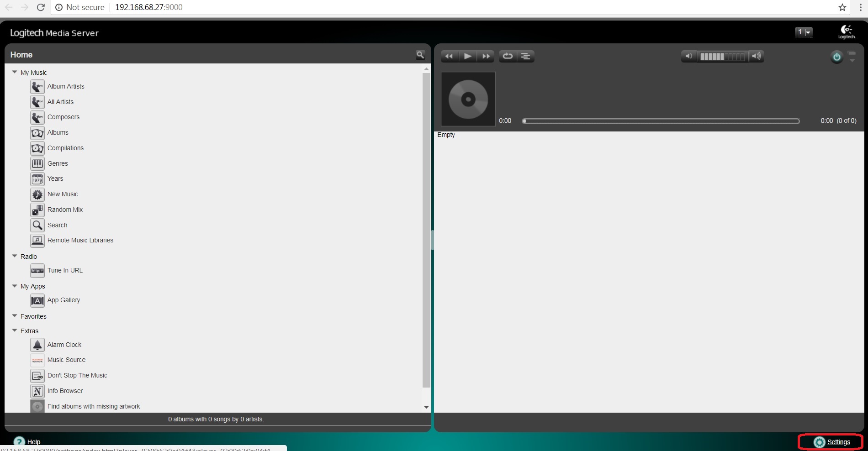This screenshot has height=451, width=868.
Task: Open the Genres keyboard icon
Action: click(37, 163)
